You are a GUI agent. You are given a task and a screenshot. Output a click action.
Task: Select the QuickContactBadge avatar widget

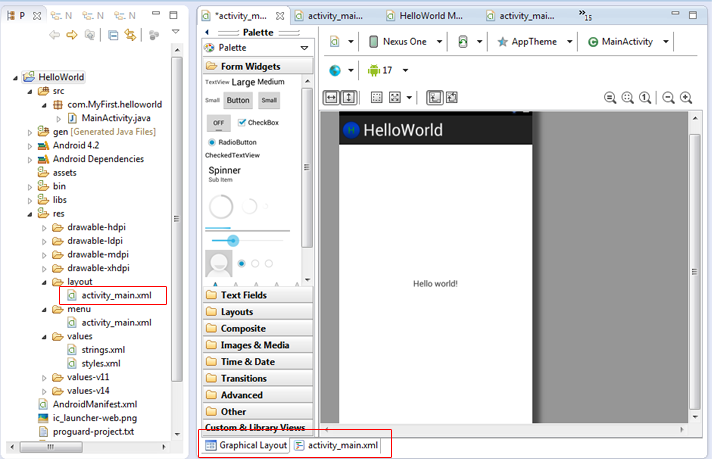coord(218,263)
